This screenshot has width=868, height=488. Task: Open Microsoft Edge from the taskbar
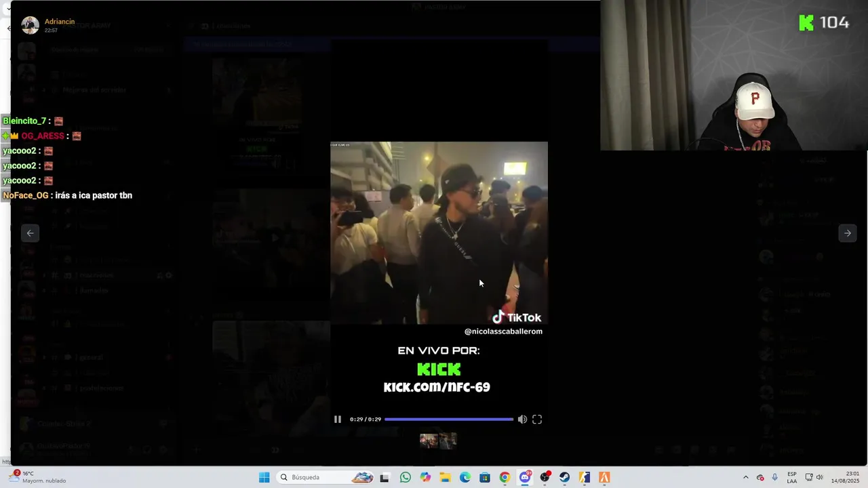coord(465,477)
